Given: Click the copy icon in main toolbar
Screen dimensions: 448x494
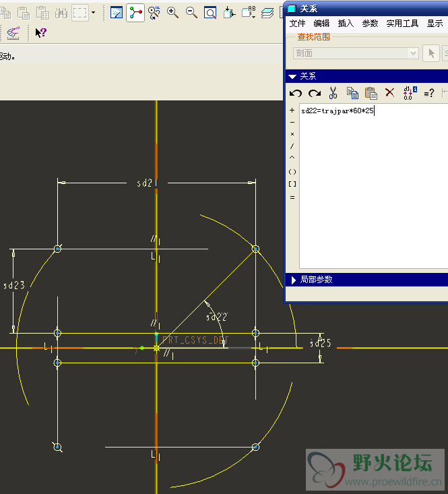Looking at the screenshot, I should click(5, 13).
